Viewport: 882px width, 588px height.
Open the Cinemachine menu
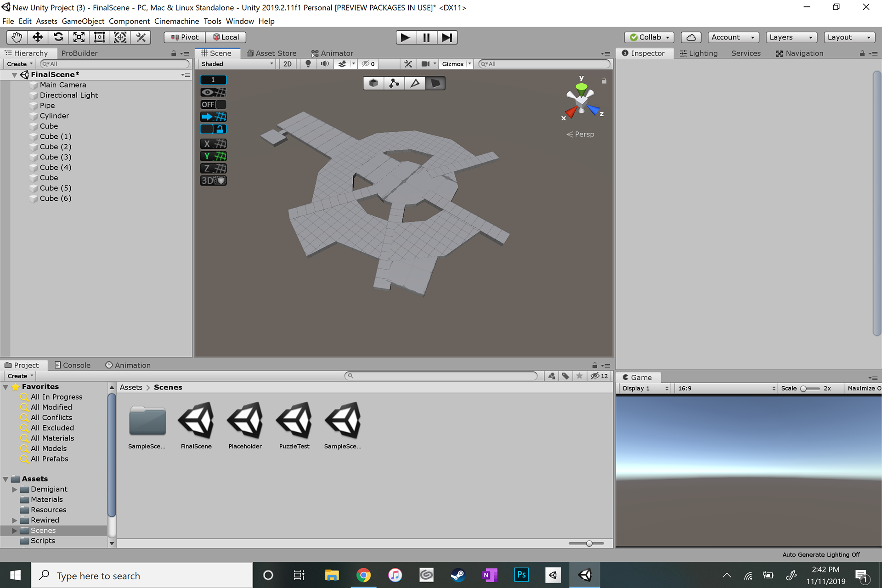pos(176,21)
